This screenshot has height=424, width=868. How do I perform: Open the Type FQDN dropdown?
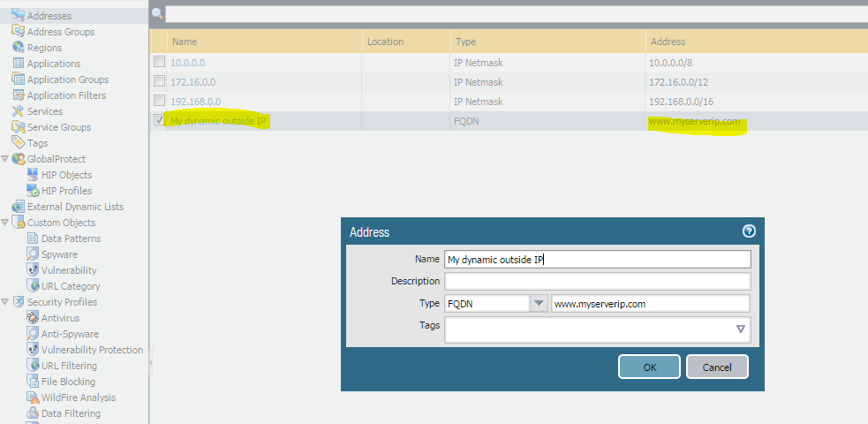pos(539,303)
